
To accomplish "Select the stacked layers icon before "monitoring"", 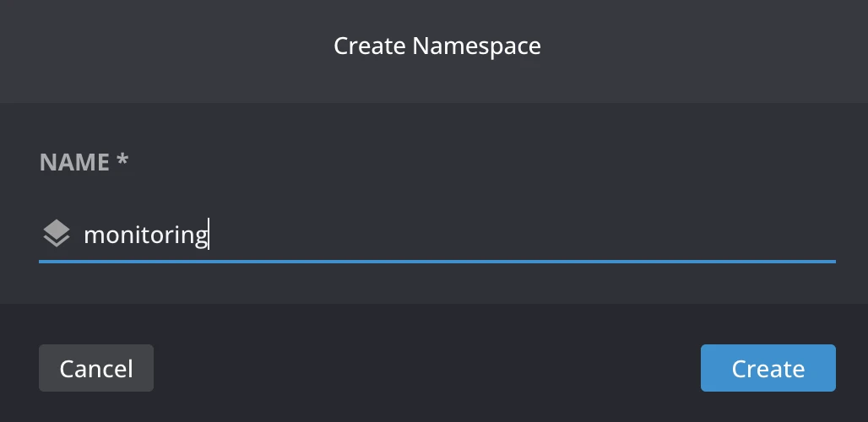I will (x=56, y=233).
